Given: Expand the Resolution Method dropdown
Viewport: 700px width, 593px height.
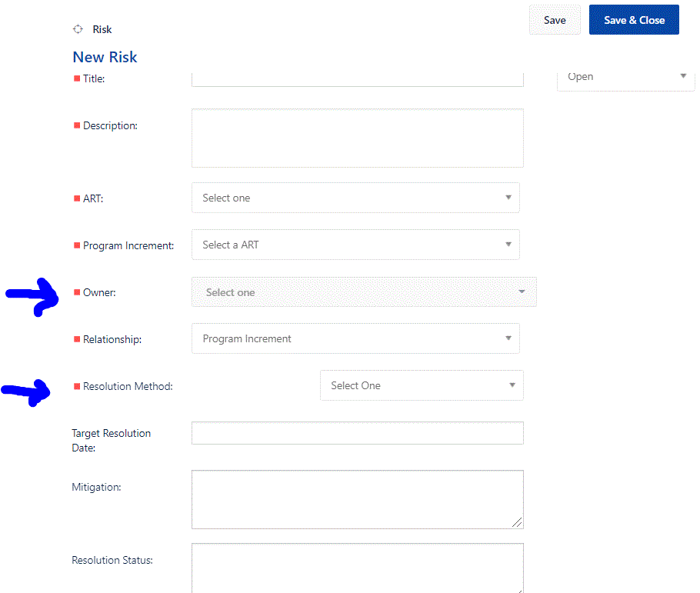Looking at the screenshot, I should [422, 385].
